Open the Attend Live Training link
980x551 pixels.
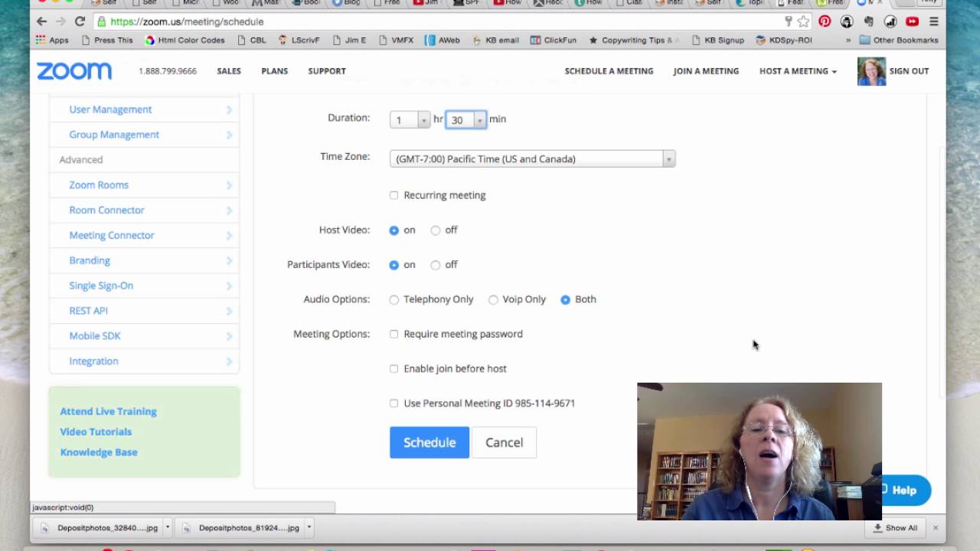108,412
